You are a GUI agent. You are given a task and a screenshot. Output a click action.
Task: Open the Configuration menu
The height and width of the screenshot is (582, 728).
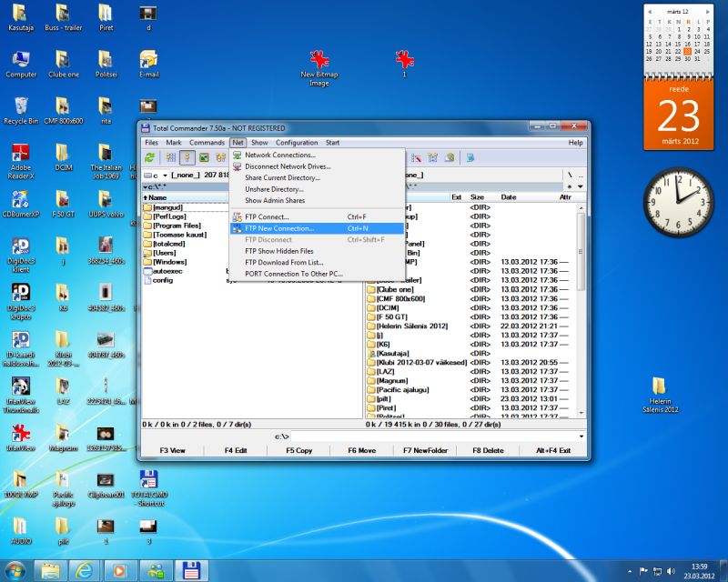click(297, 143)
